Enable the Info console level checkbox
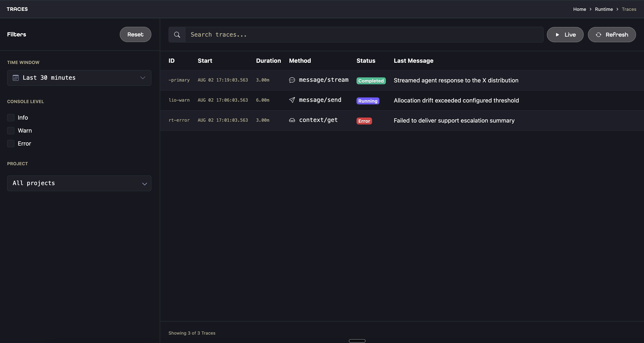The image size is (644, 343). tap(11, 118)
